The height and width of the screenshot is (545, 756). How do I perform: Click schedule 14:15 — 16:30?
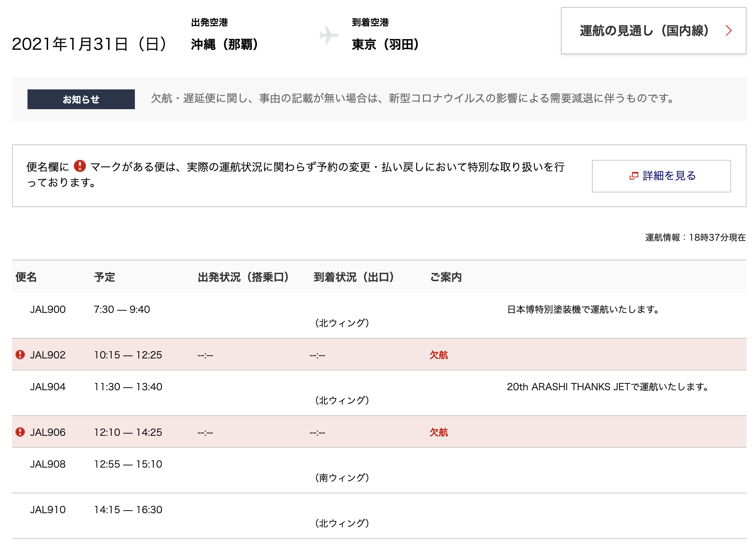click(x=128, y=510)
